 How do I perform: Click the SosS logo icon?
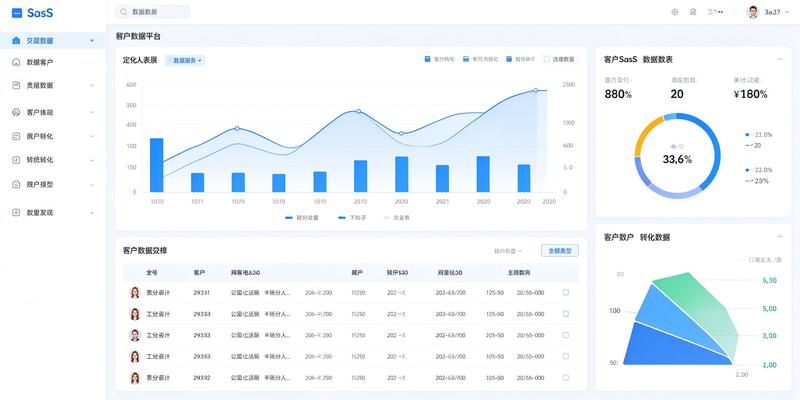17,13
